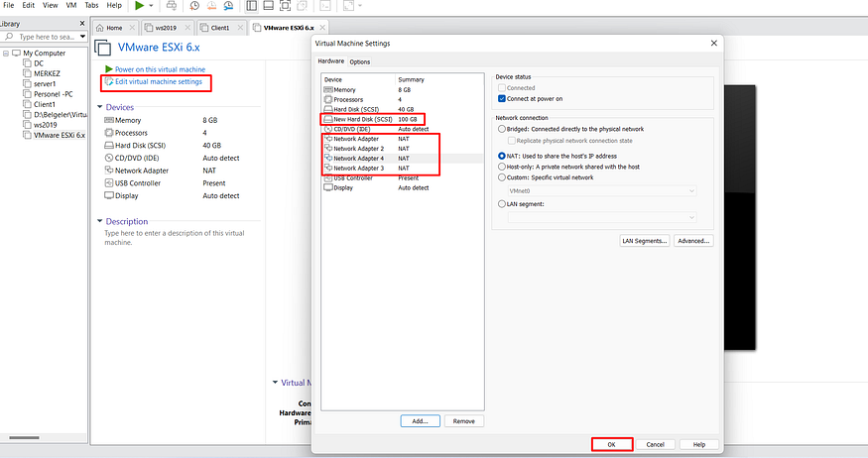Select Network Adapter 4 in settings list

(403, 159)
